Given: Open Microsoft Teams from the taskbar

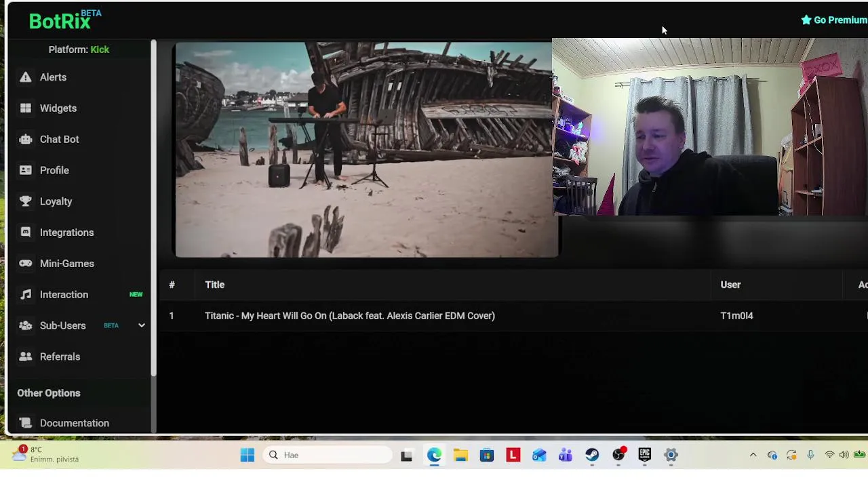Looking at the screenshot, I should coord(566,455).
